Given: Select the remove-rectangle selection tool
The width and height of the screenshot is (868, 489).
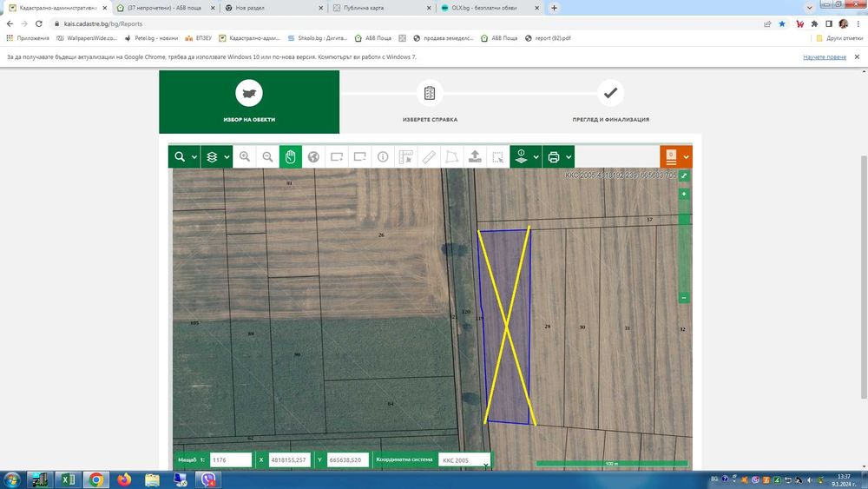Looking at the screenshot, I should coord(360,157).
